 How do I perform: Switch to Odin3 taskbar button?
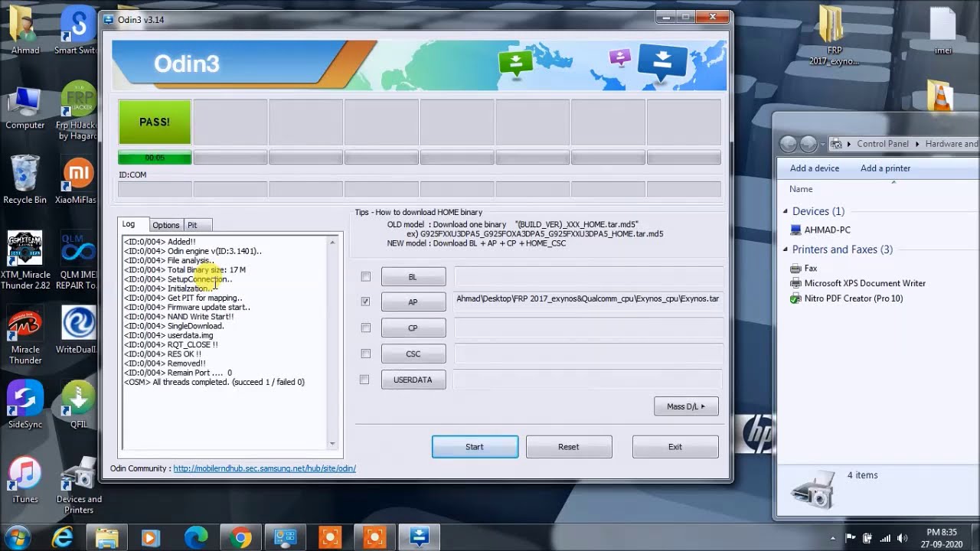[x=419, y=538]
